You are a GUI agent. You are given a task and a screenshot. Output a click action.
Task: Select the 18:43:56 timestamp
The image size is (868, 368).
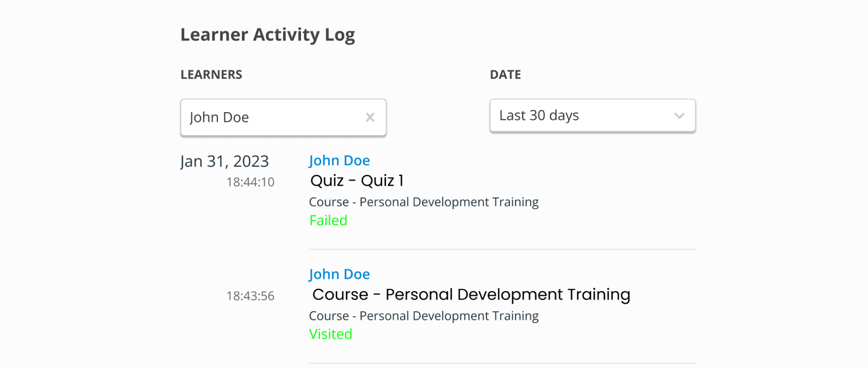(250, 296)
